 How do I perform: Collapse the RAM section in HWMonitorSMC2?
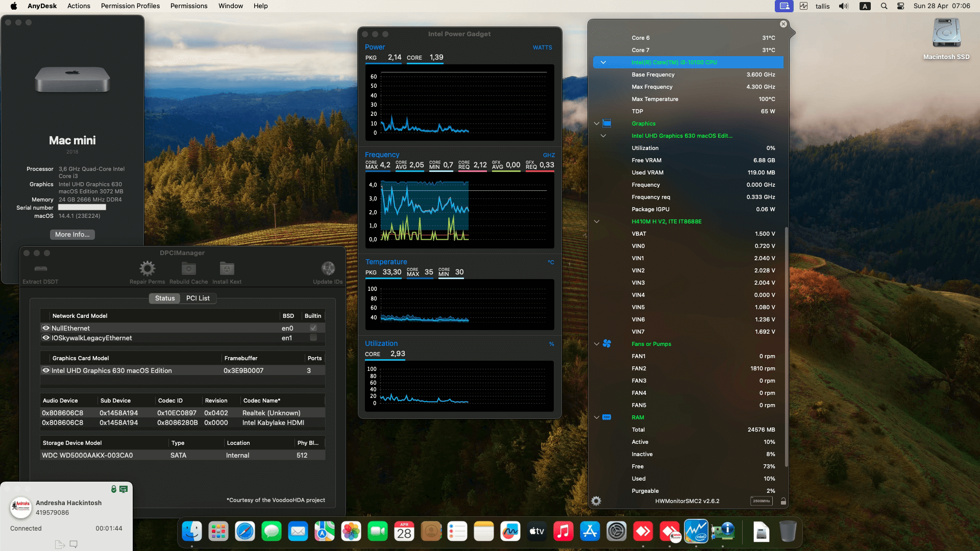pyautogui.click(x=596, y=417)
